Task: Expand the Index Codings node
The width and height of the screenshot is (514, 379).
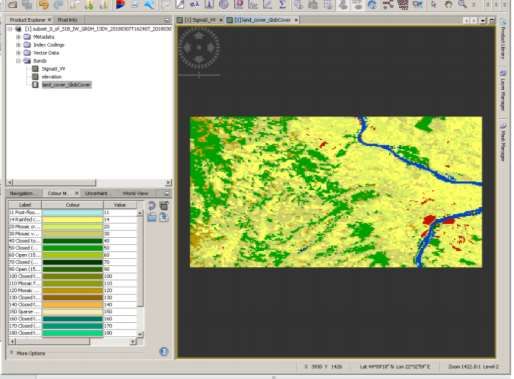Action: (x=18, y=45)
